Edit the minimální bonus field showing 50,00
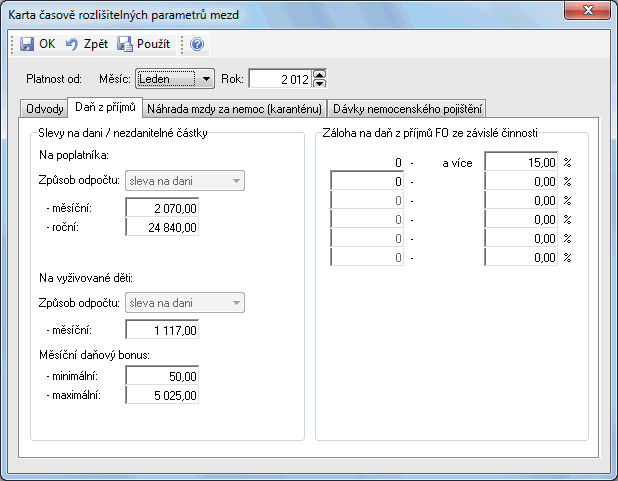 [x=164, y=375]
